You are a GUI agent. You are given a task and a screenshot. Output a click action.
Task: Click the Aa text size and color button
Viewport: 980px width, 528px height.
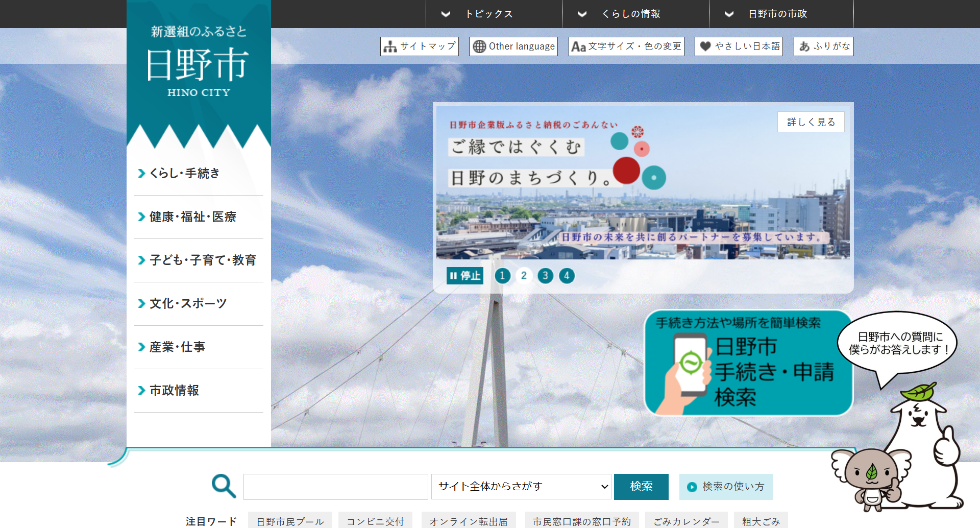626,46
